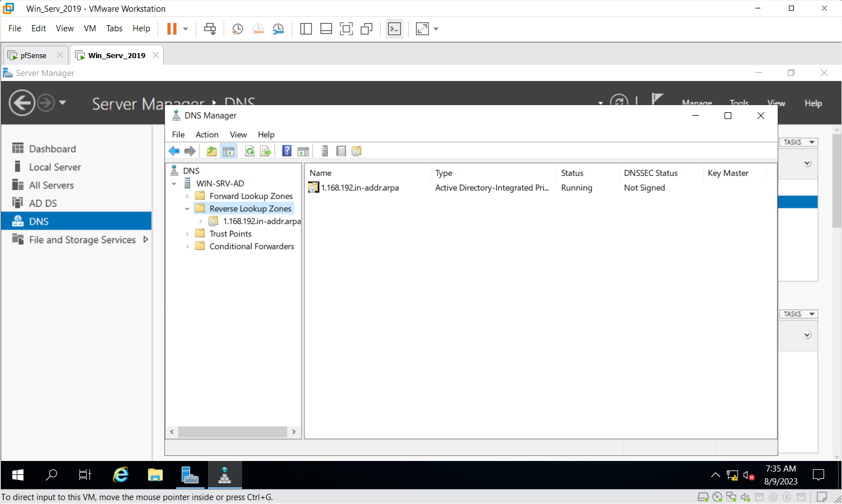The height and width of the screenshot is (504, 842).
Task: Click the last folder icon in DNS toolbar
Action: [357, 151]
